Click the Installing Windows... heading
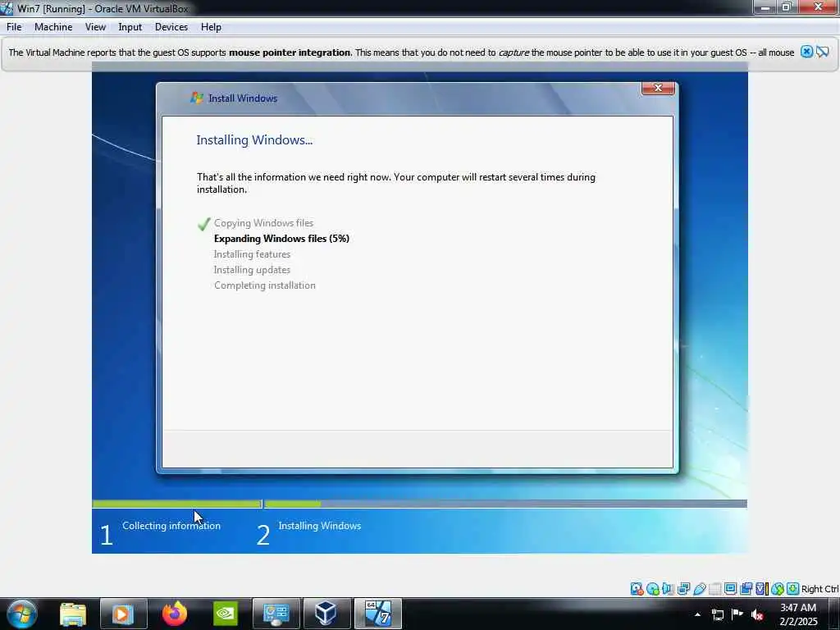840x630 pixels. coord(254,139)
